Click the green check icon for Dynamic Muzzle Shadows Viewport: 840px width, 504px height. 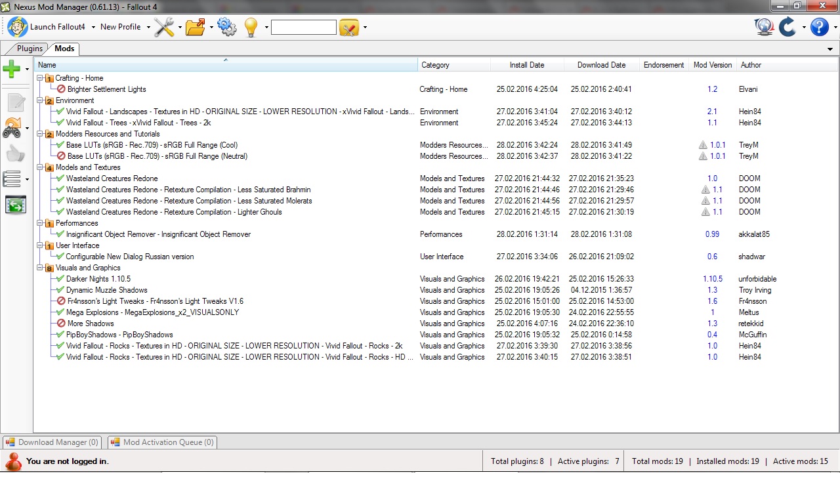pyautogui.click(x=60, y=290)
